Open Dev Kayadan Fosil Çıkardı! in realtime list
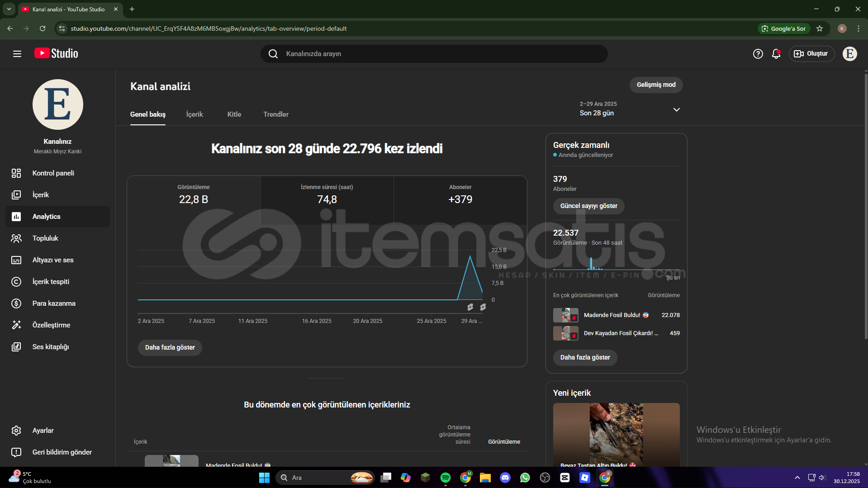868x488 pixels. [x=621, y=333]
